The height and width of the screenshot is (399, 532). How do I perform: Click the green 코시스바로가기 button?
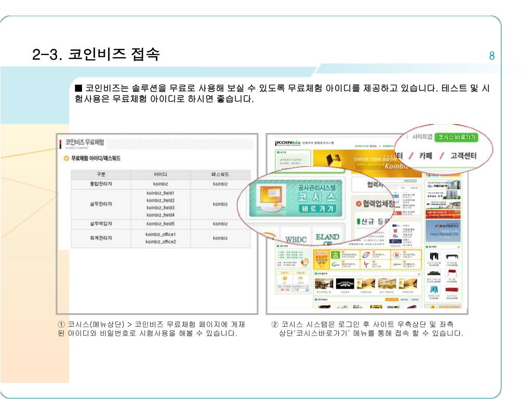[x=456, y=137]
